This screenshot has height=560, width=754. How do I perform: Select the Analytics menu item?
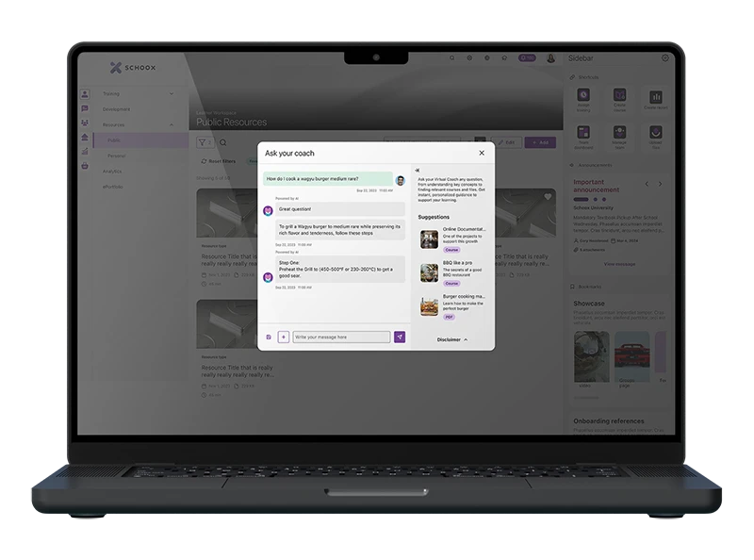(x=113, y=171)
